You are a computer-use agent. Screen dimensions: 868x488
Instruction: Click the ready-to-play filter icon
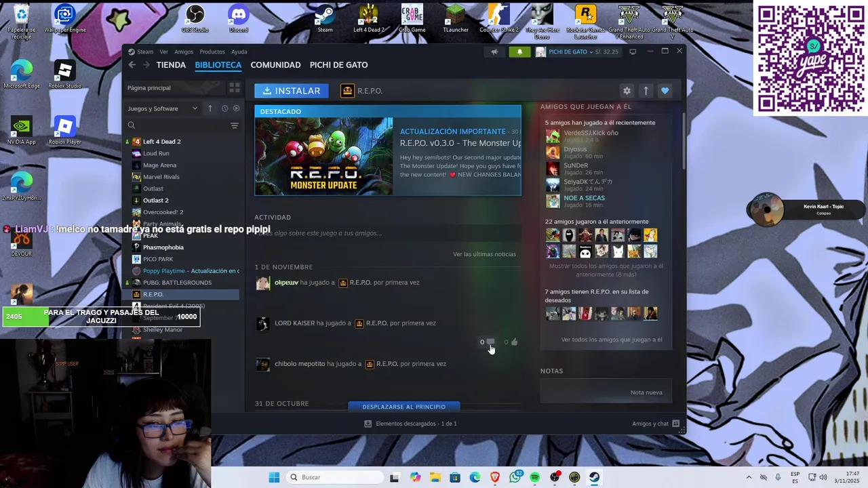click(x=236, y=108)
